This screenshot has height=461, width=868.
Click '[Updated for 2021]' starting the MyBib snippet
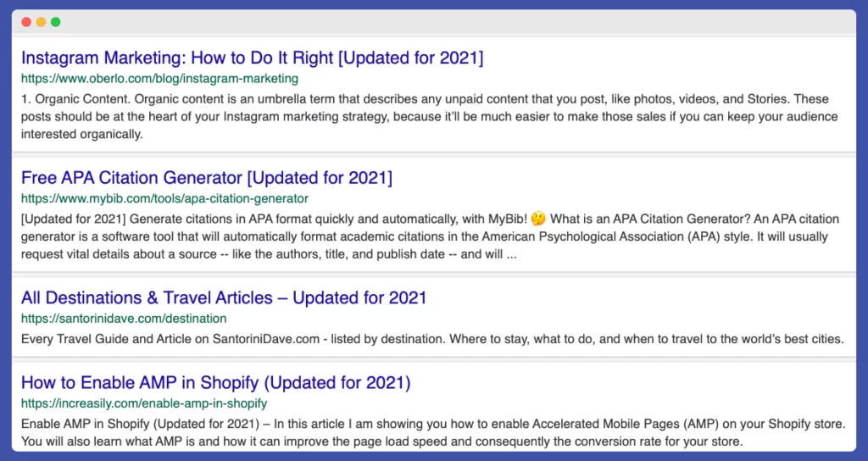coord(69,219)
